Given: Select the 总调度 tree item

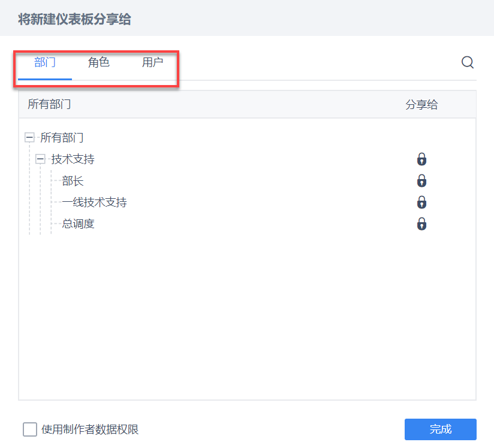Looking at the screenshot, I should (x=78, y=224).
